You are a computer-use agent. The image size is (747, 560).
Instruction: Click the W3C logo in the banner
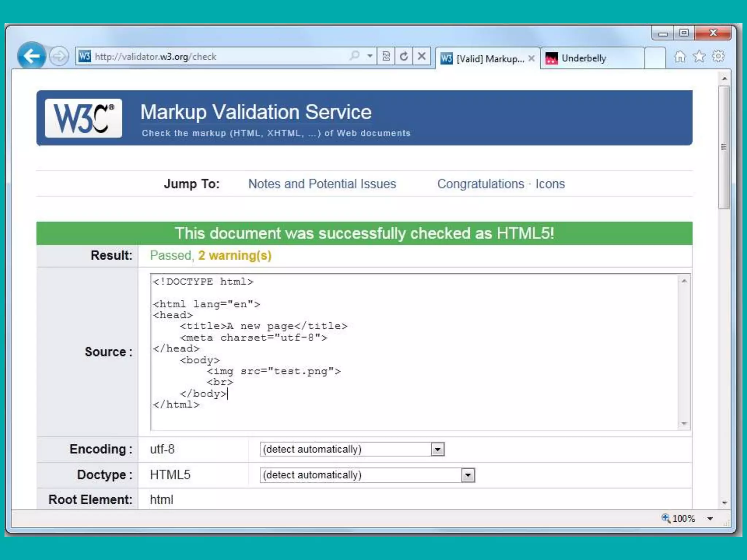tap(84, 118)
